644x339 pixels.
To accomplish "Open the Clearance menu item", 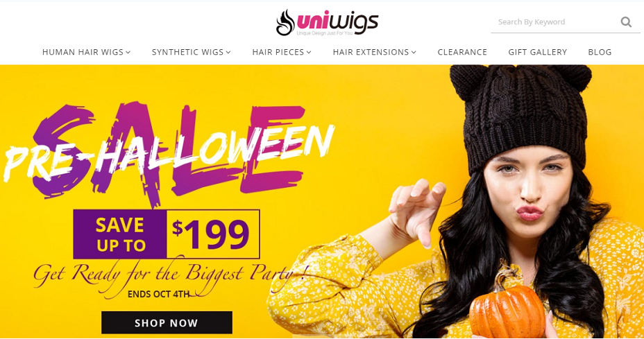I will [462, 52].
